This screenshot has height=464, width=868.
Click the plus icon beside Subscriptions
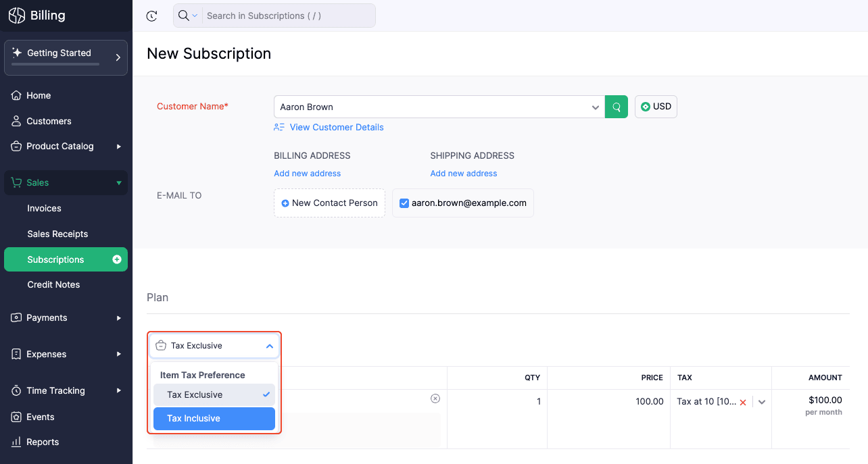pos(117,259)
